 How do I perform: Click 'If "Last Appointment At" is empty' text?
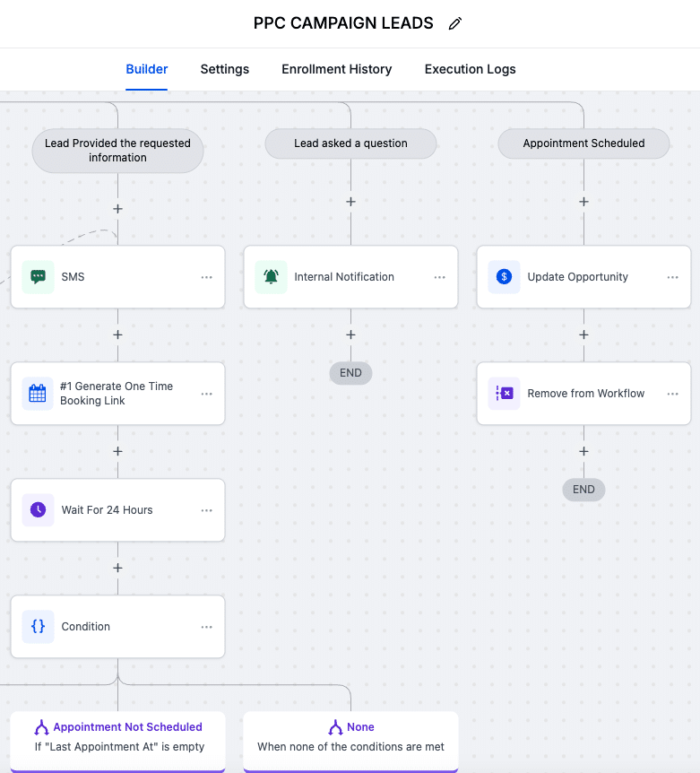click(x=119, y=747)
